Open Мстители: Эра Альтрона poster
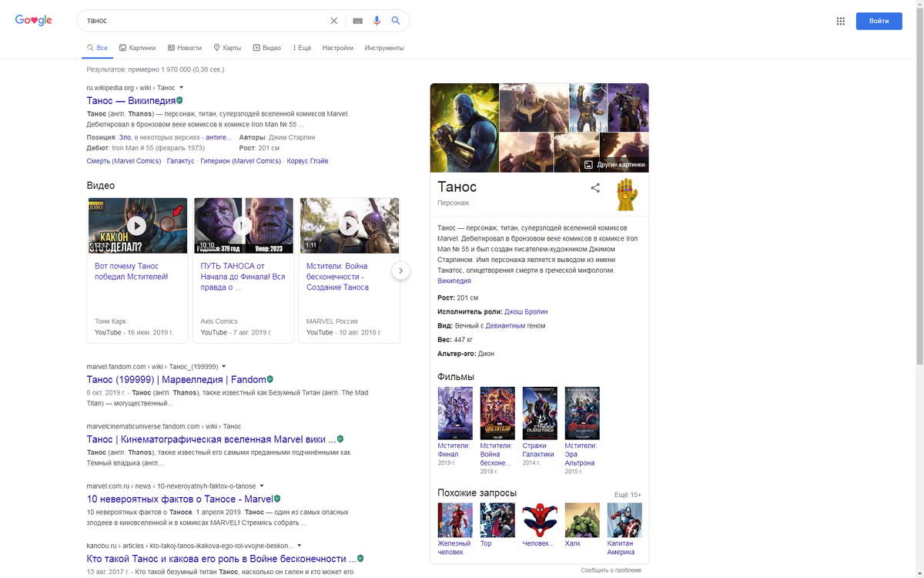The image size is (924, 578). pos(581,413)
